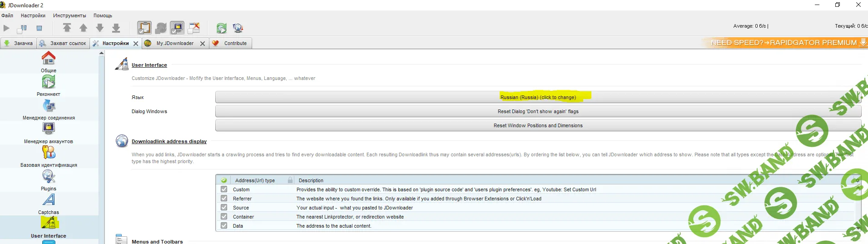Viewport: 868px width, 244px height.
Task: Toggle clipboard monitoring icon in toolbar
Action: (144, 28)
